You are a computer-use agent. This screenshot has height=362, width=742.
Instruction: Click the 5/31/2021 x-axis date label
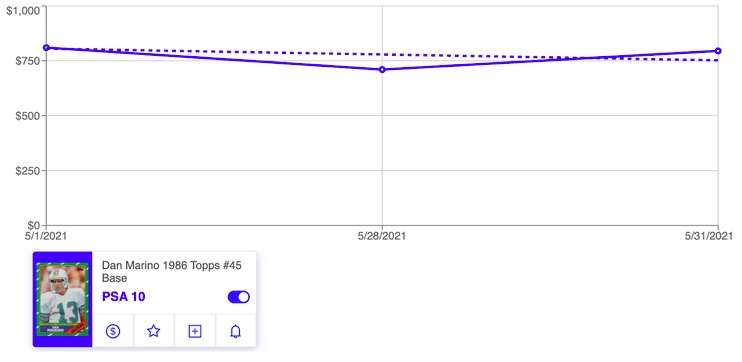tap(709, 236)
